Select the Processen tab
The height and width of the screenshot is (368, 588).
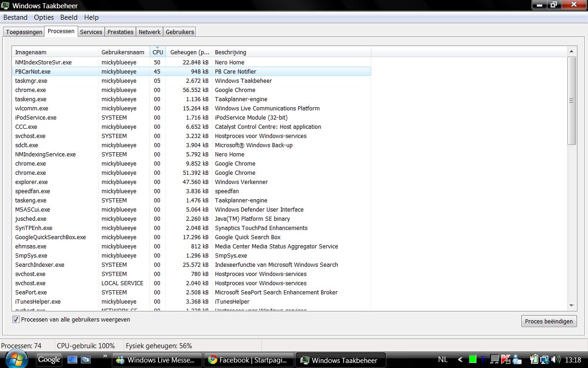click(x=61, y=31)
